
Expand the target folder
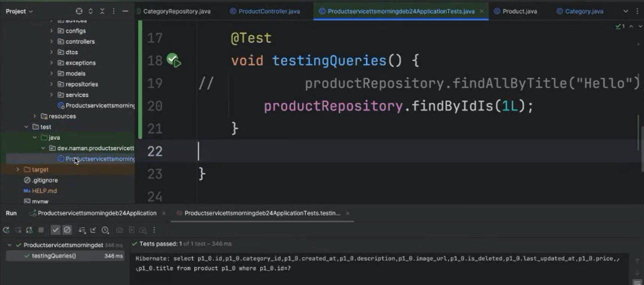[18, 169]
